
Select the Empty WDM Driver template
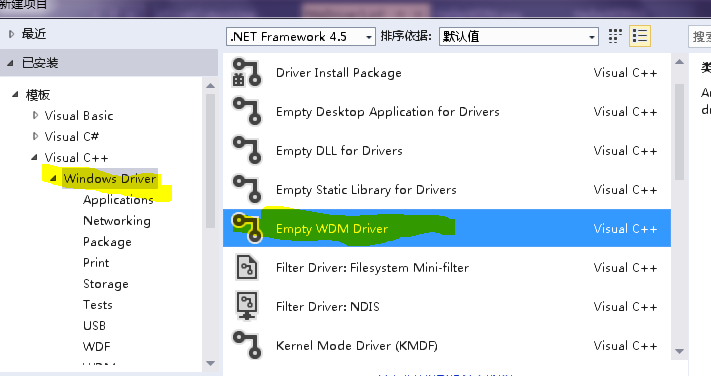click(447, 228)
